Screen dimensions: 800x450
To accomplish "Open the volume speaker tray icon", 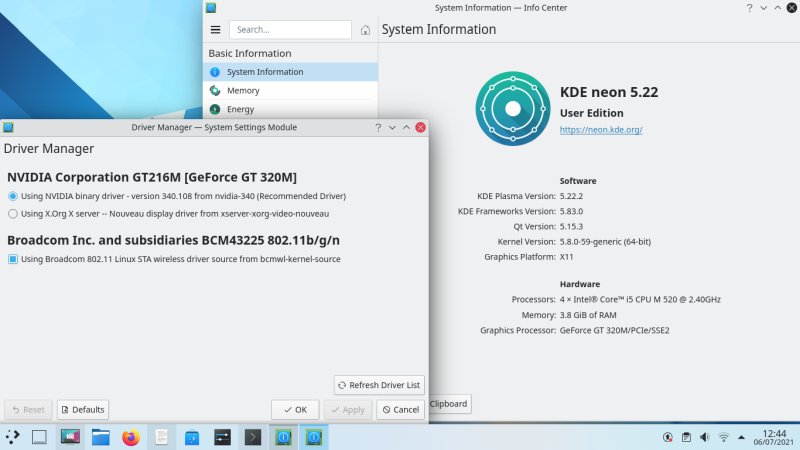I will tap(705, 437).
